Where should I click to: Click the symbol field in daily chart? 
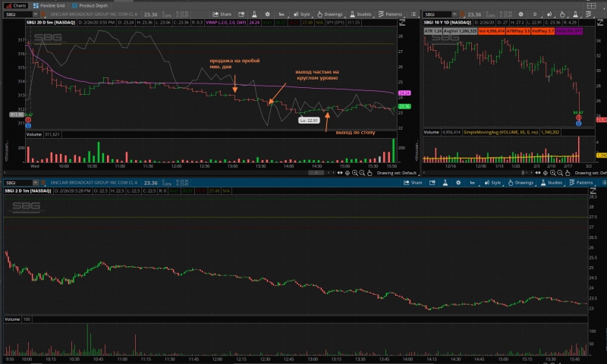tap(438, 14)
